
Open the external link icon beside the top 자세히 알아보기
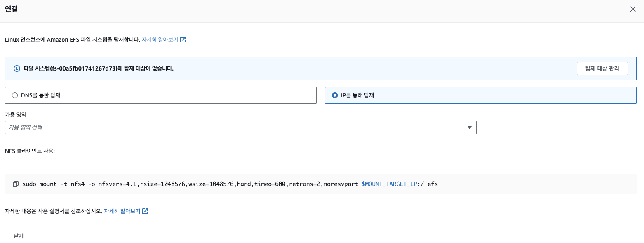click(x=183, y=40)
